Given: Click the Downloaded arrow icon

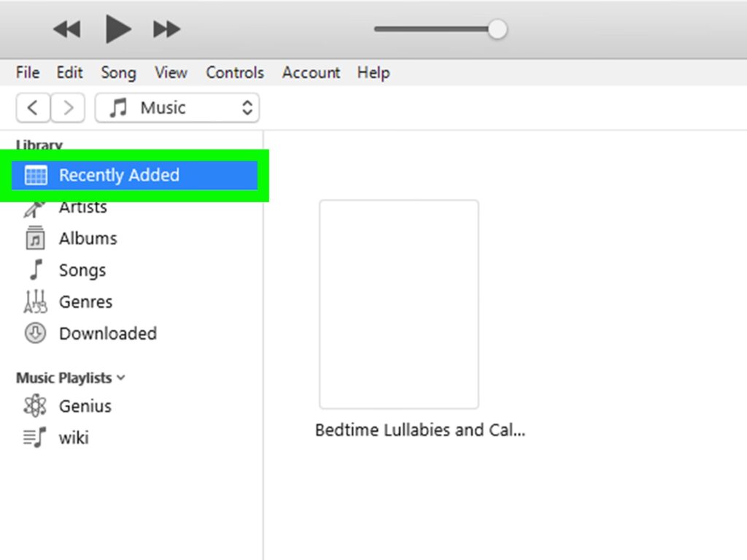Looking at the screenshot, I should point(35,333).
